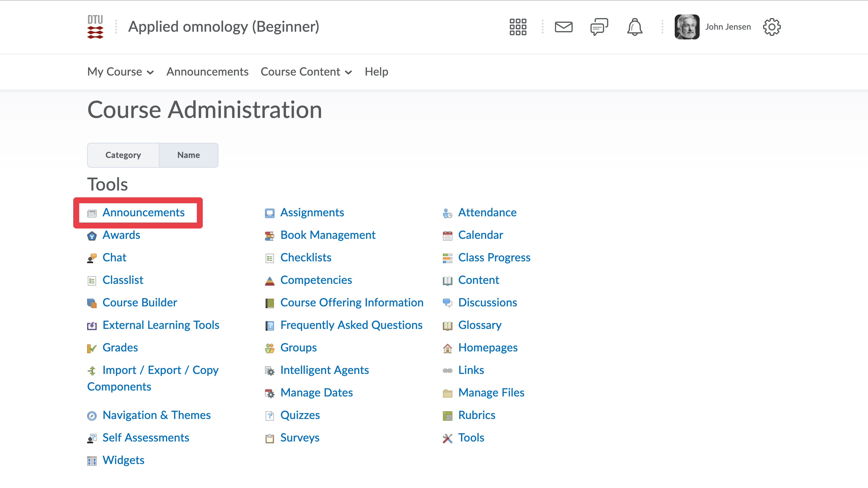Click the DTU logo home icon
Viewport: 868px width, 488px height.
(x=95, y=27)
